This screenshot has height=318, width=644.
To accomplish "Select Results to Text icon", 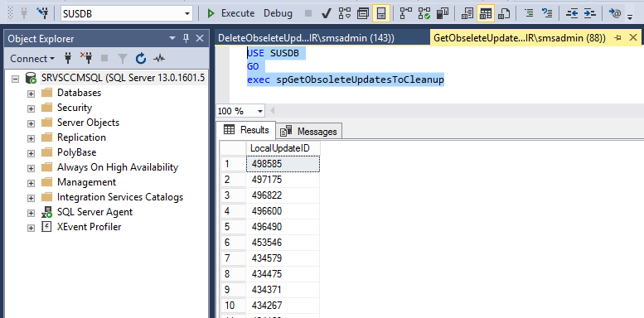I will 467,13.
